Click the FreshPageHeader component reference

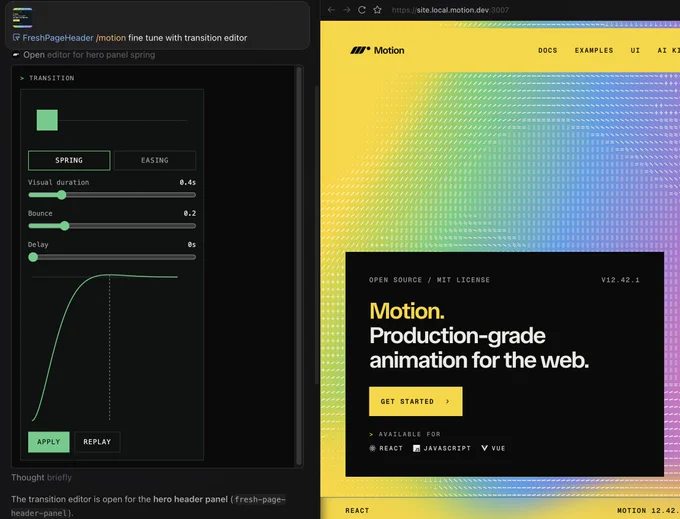tap(58, 38)
